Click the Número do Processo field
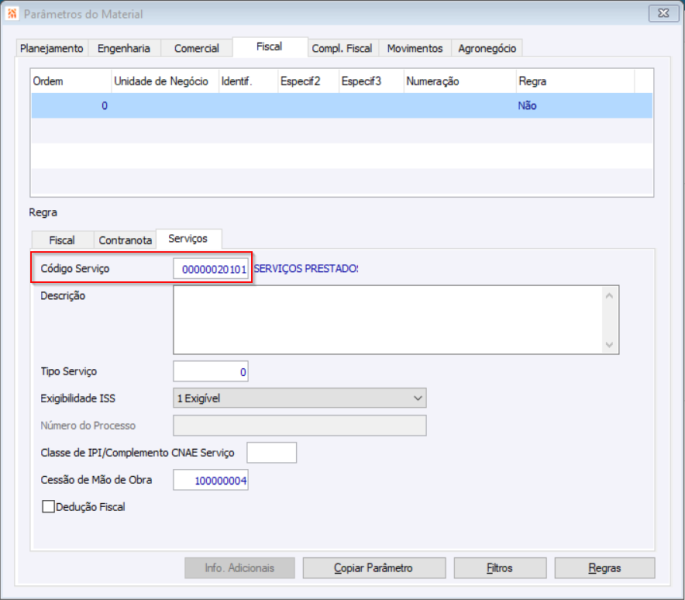Viewport: 685px width, 600px height. 300,426
